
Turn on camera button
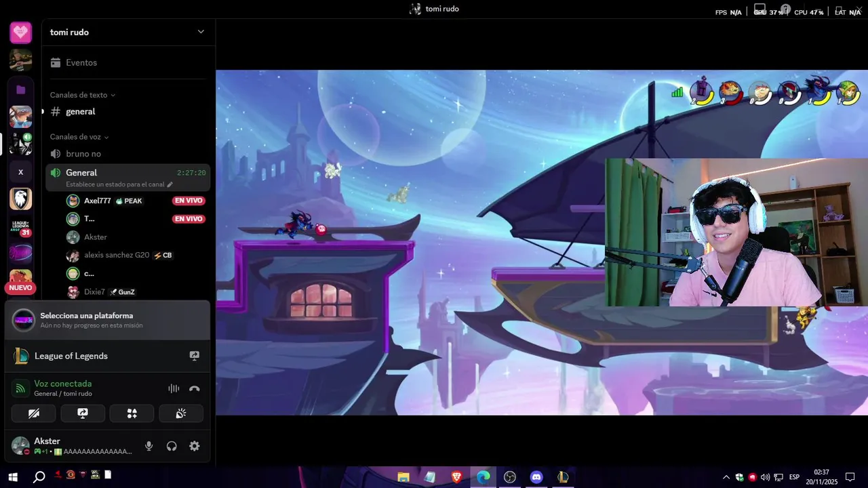click(x=34, y=413)
